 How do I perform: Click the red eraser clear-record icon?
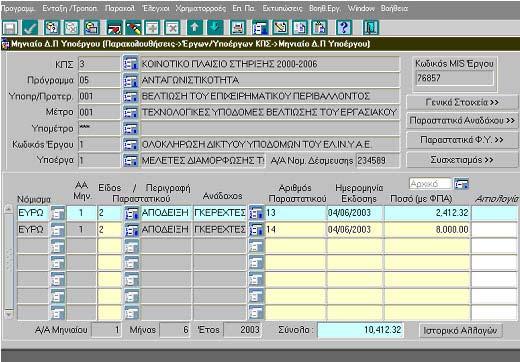tap(114, 28)
